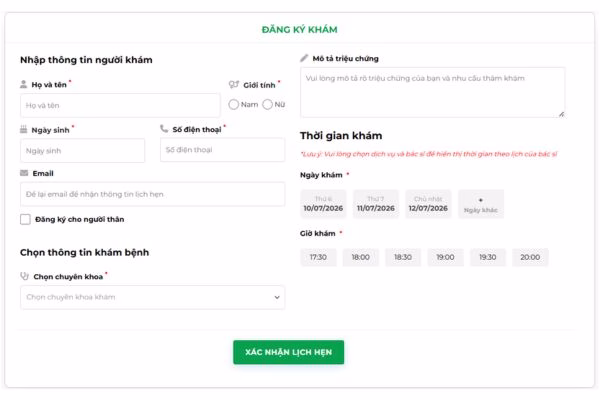Pick the 20:00 time slot

(530, 257)
